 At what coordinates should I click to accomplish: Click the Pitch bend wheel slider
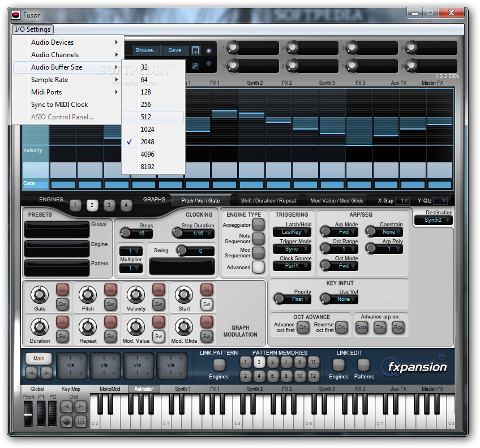click(28, 413)
